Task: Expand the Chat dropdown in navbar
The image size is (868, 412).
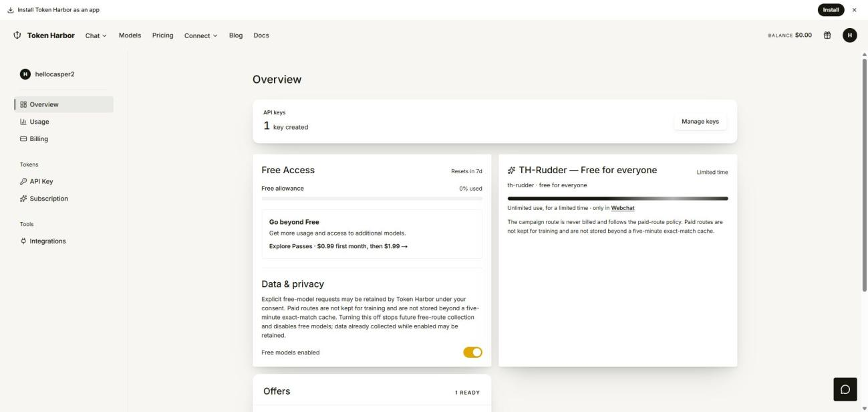Action: (x=96, y=35)
